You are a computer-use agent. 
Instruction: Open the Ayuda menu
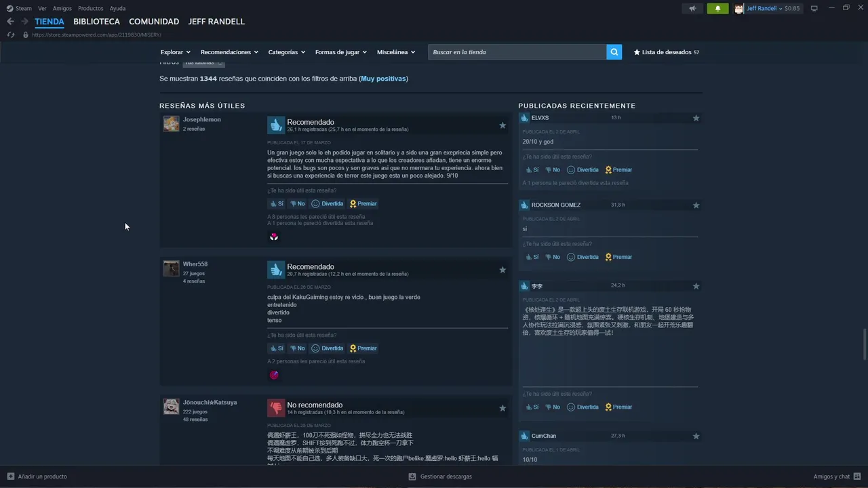pyautogui.click(x=117, y=9)
